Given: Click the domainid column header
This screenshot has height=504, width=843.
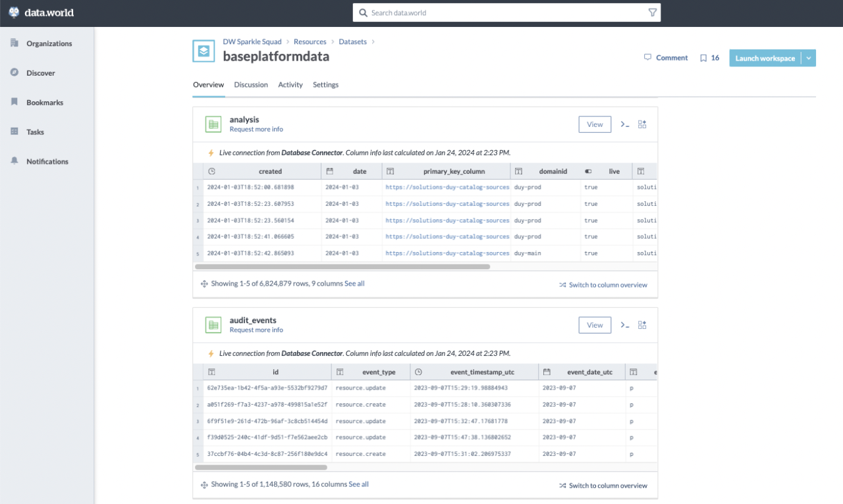Looking at the screenshot, I should tap(545, 171).
